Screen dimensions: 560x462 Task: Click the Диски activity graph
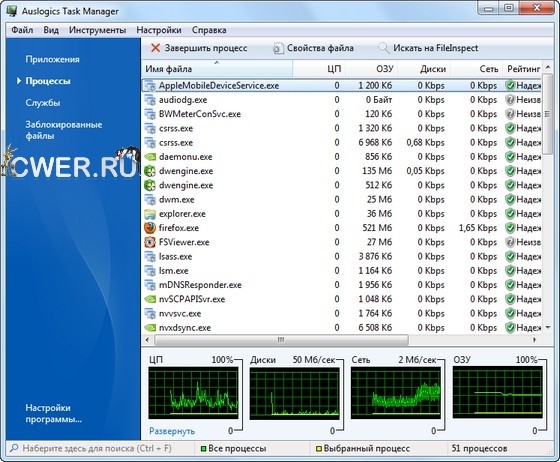click(295, 393)
